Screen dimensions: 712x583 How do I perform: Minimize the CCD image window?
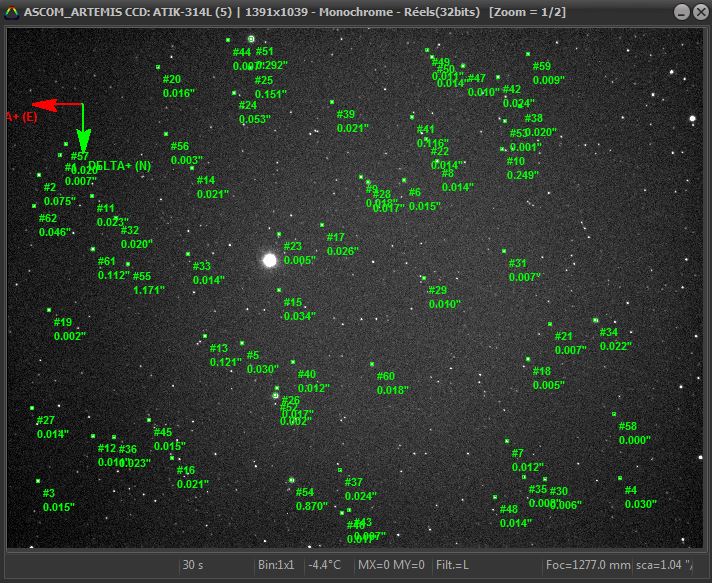[x=681, y=12]
